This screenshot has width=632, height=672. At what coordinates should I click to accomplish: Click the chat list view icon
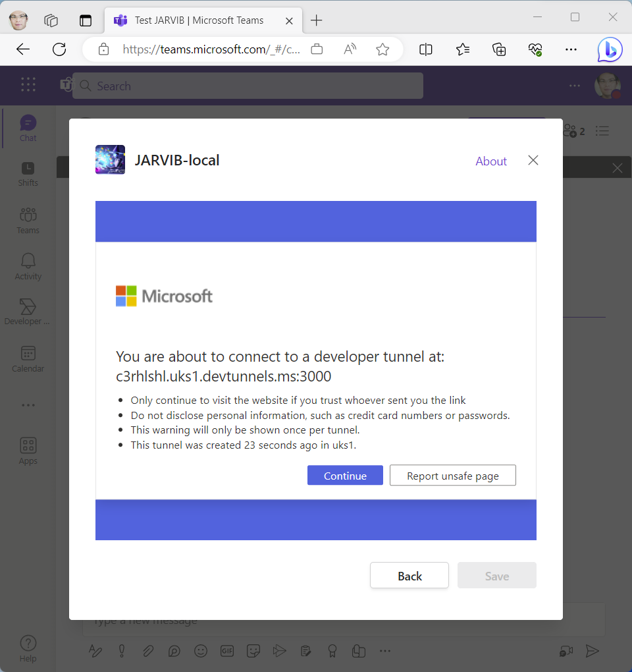[602, 130]
